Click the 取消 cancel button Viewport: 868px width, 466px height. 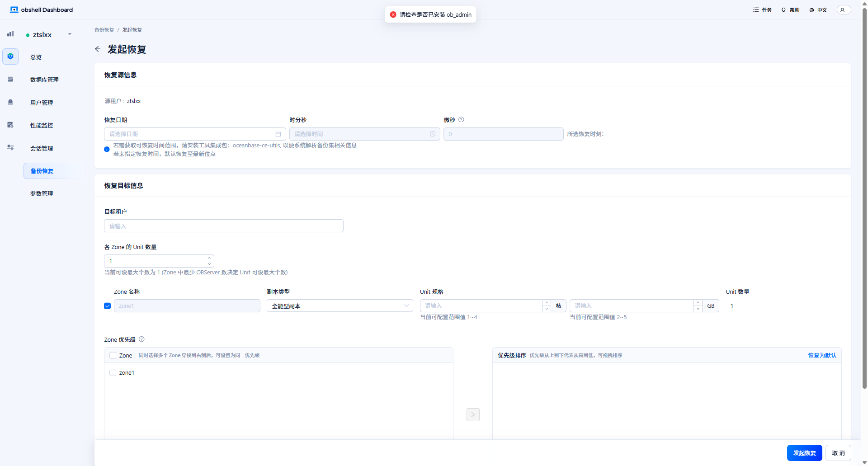tap(839, 453)
